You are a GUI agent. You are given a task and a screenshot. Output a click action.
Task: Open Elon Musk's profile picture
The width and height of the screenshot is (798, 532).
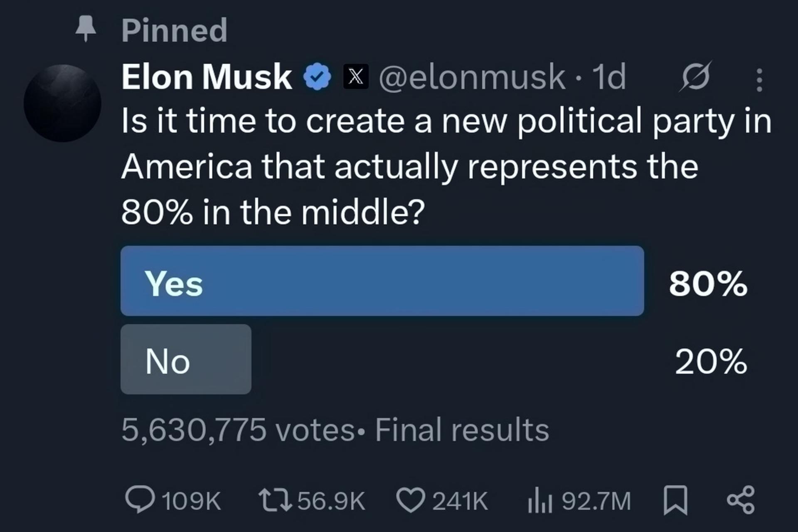[x=62, y=103]
